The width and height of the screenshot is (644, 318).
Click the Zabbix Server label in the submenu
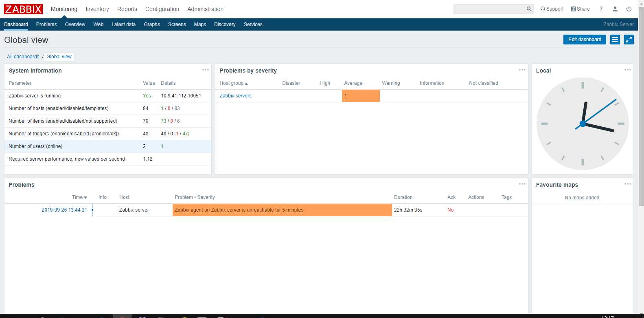(618, 24)
